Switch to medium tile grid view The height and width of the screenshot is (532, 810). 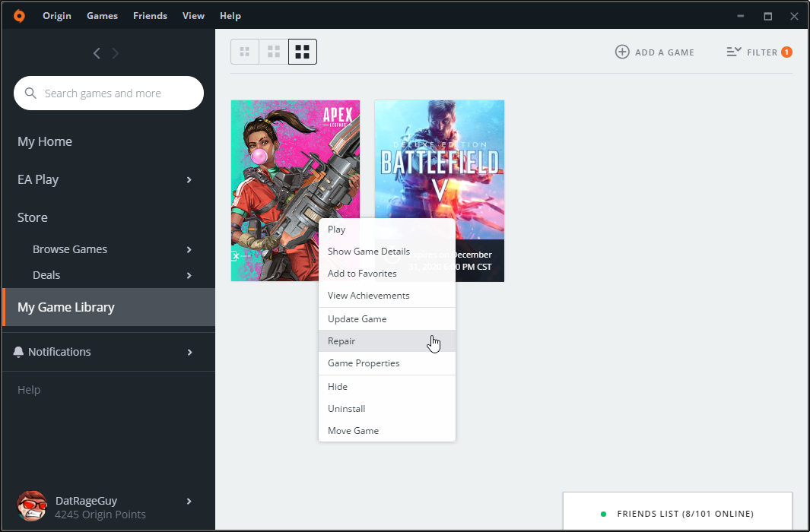coord(274,52)
